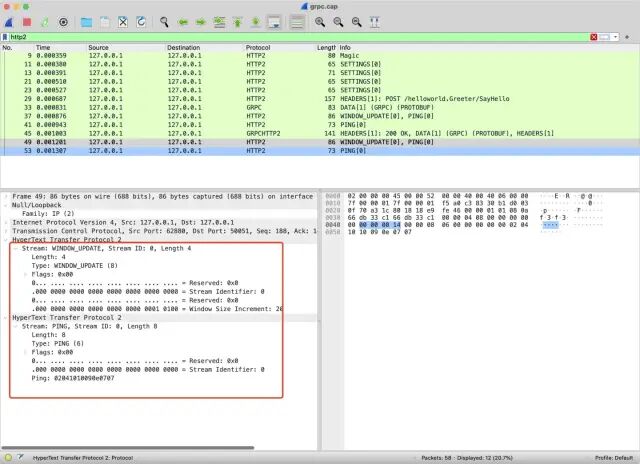Click the Packets: 58 Displayed: 12 status text
Viewport: 640px width, 464px height.
(467, 458)
